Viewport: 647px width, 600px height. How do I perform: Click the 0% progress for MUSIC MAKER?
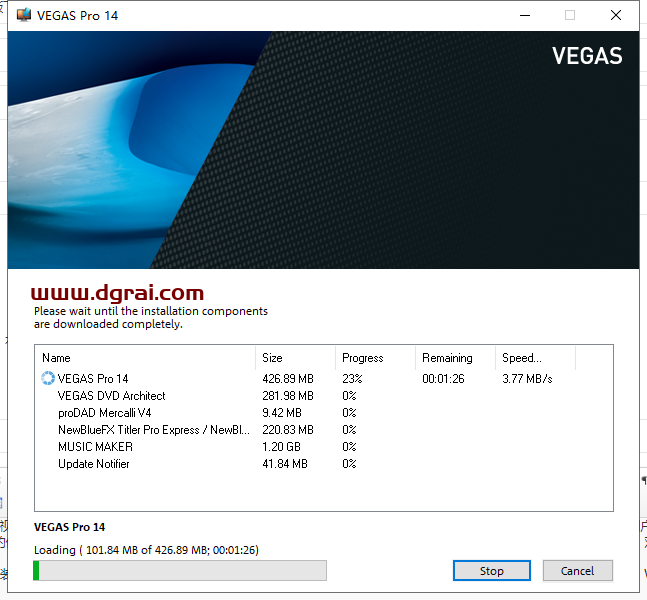pos(349,446)
